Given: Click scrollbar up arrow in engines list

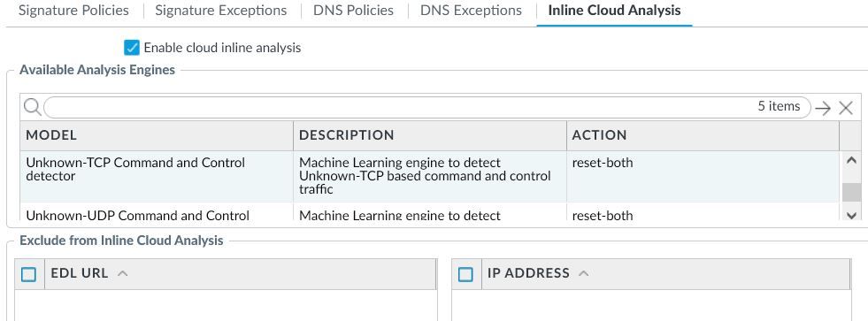Looking at the screenshot, I should pos(851,161).
